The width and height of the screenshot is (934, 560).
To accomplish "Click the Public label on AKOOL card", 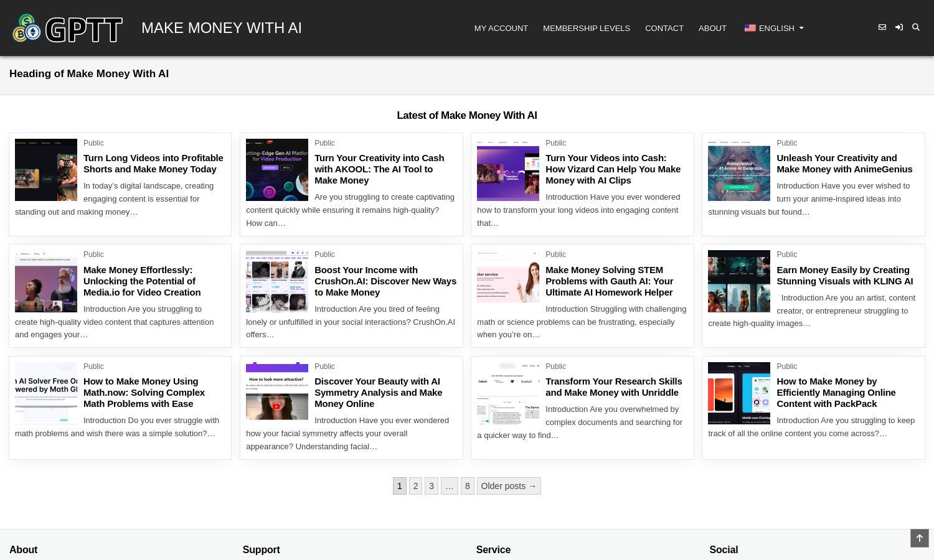I will [x=324, y=143].
